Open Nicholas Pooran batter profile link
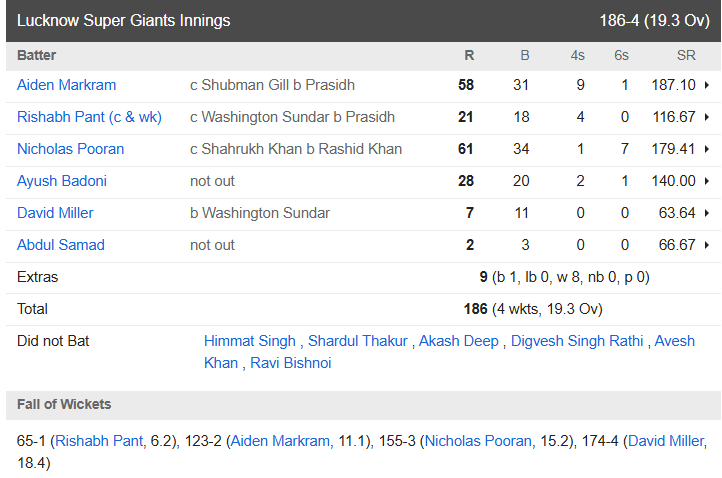 70,149
